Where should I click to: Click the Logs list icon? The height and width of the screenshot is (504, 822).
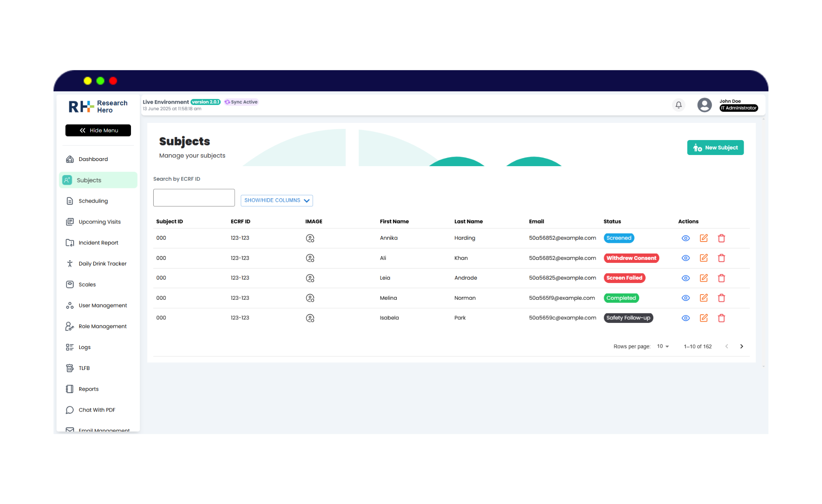[70, 347]
